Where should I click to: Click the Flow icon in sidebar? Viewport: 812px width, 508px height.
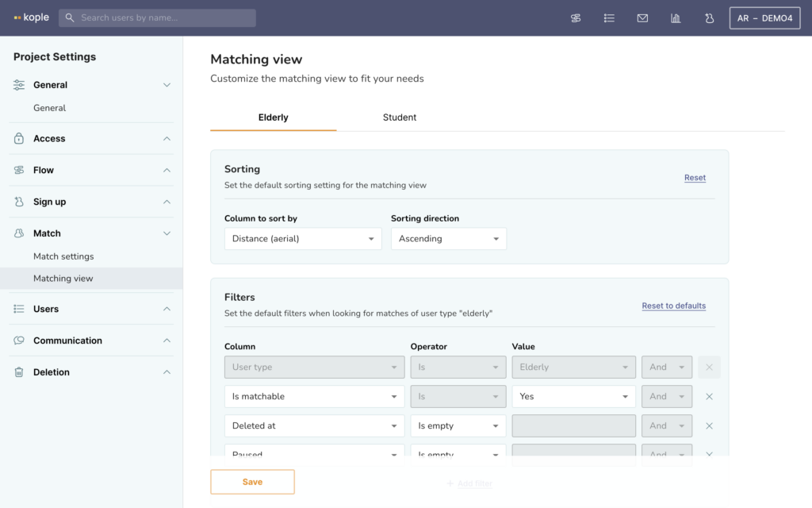coord(19,170)
